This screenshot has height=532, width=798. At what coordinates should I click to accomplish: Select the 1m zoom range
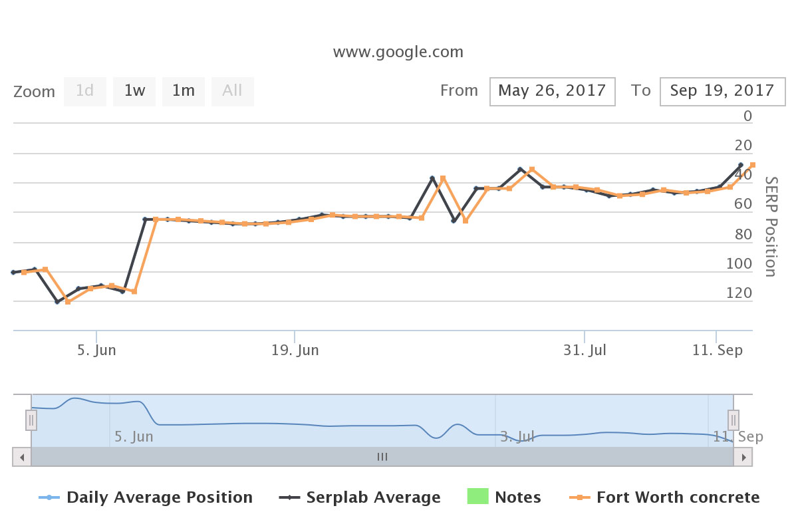[x=184, y=91]
